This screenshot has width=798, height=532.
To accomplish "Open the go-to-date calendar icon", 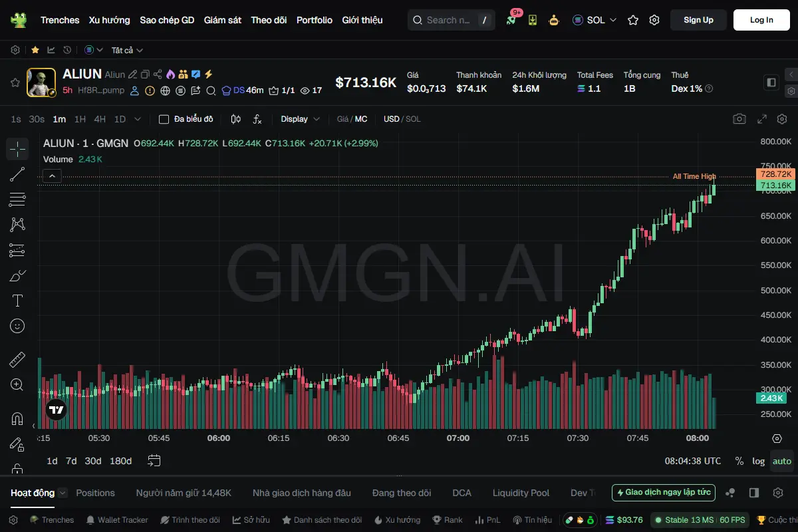I will point(154,461).
